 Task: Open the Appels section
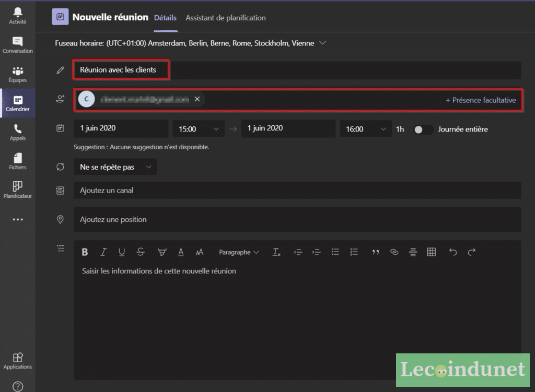coord(17,132)
